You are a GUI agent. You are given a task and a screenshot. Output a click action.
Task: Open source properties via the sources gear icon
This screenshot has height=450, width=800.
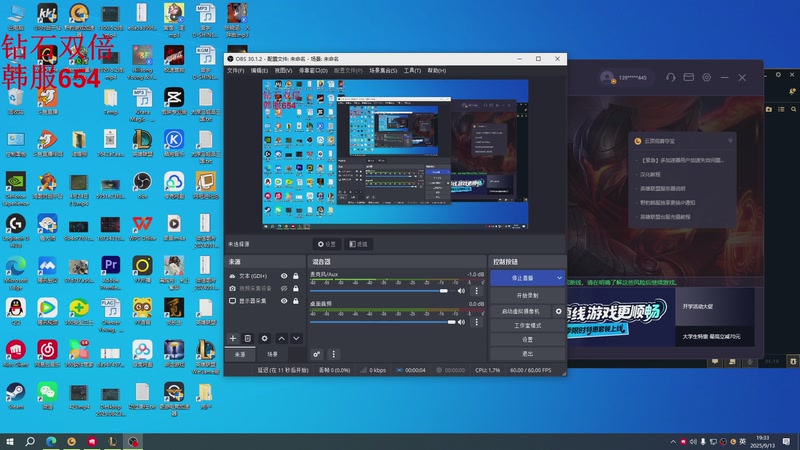[264, 338]
